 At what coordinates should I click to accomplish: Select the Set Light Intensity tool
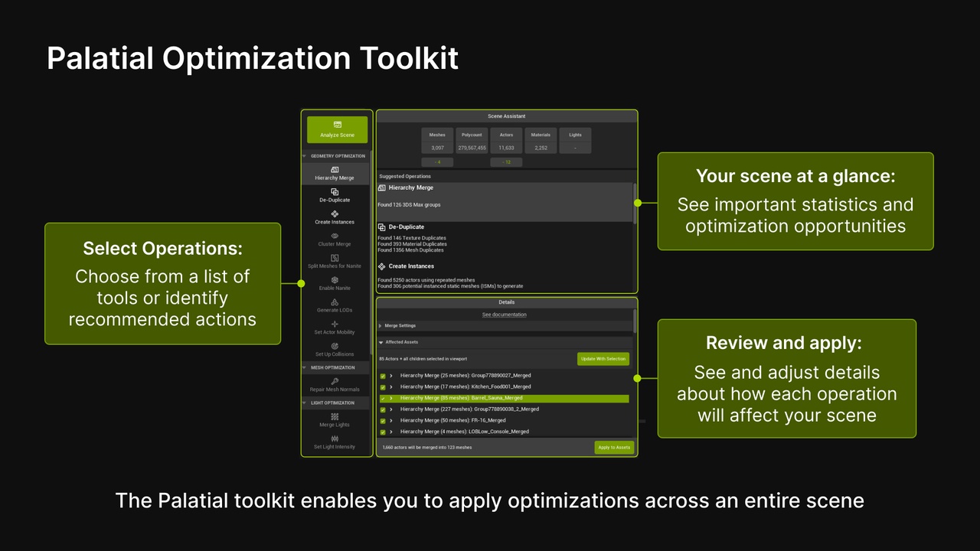(x=335, y=442)
